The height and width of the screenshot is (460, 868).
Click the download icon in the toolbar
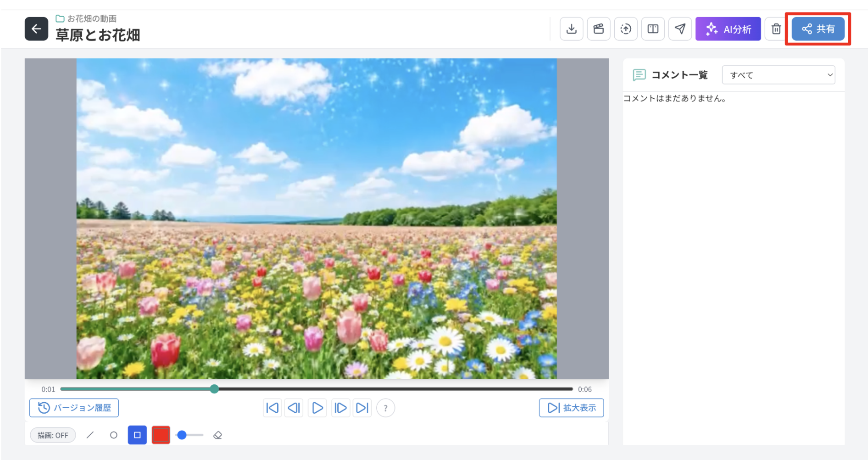coord(571,29)
